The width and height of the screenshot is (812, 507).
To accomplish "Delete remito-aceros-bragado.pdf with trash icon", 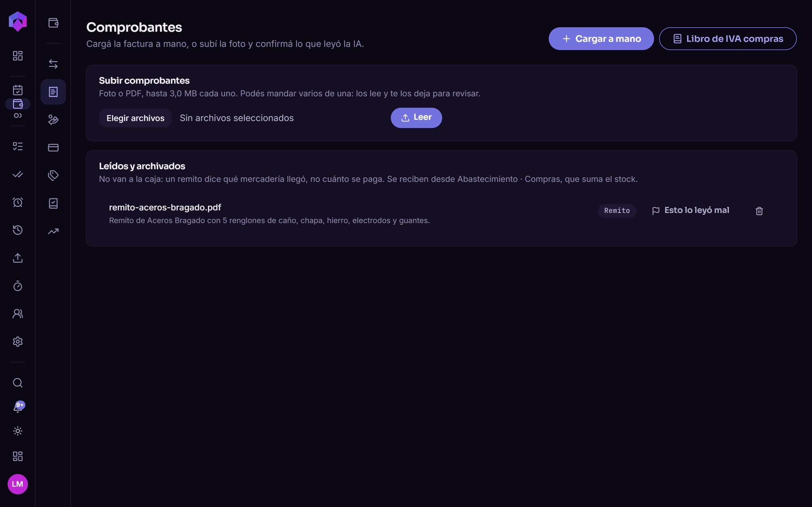I will click(759, 211).
